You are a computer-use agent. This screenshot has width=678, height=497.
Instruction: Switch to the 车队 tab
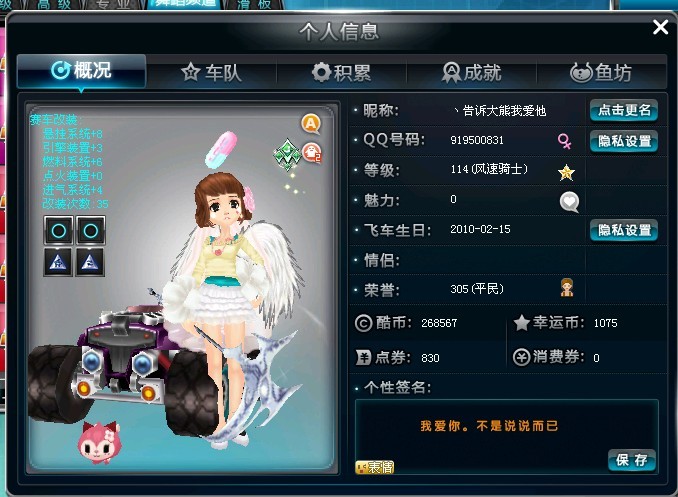(211, 72)
